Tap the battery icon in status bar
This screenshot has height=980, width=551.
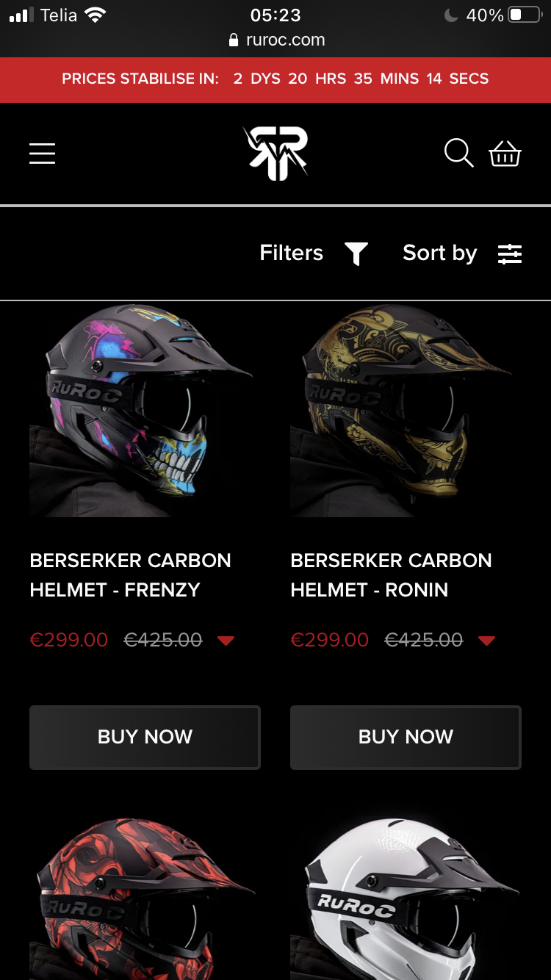[x=525, y=15]
